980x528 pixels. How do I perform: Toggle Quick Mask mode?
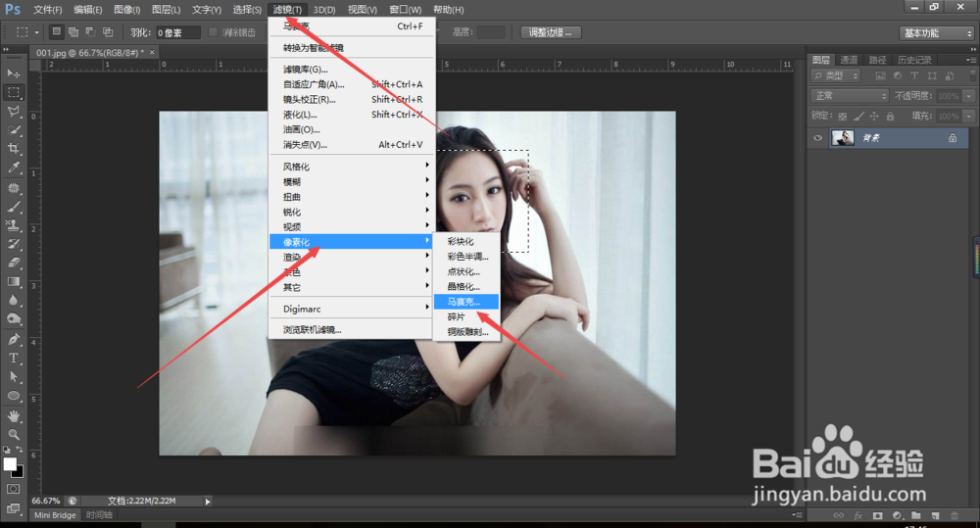tap(13, 489)
